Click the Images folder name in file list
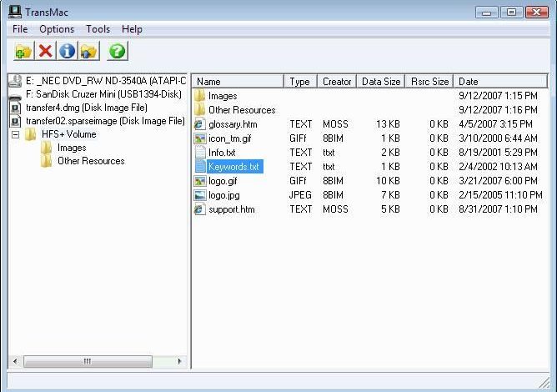 pos(223,96)
